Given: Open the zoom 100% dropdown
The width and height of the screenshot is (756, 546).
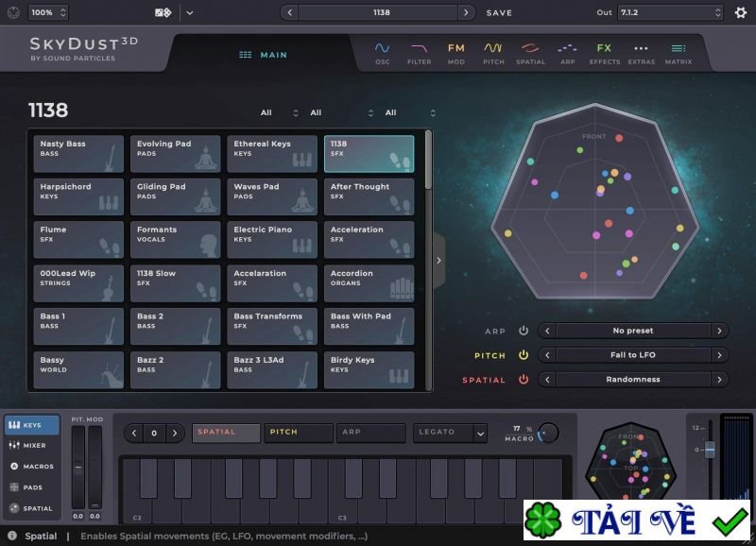Looking at the screenshot, I should 48,12.
